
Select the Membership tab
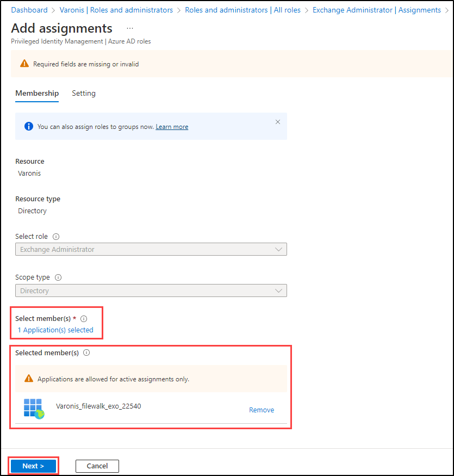tap(36, 93)
